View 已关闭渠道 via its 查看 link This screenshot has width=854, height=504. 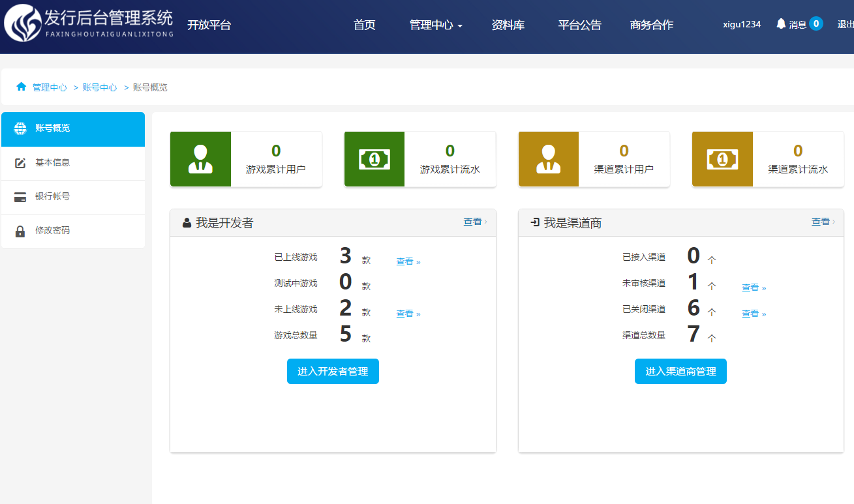tap(754, 314)
